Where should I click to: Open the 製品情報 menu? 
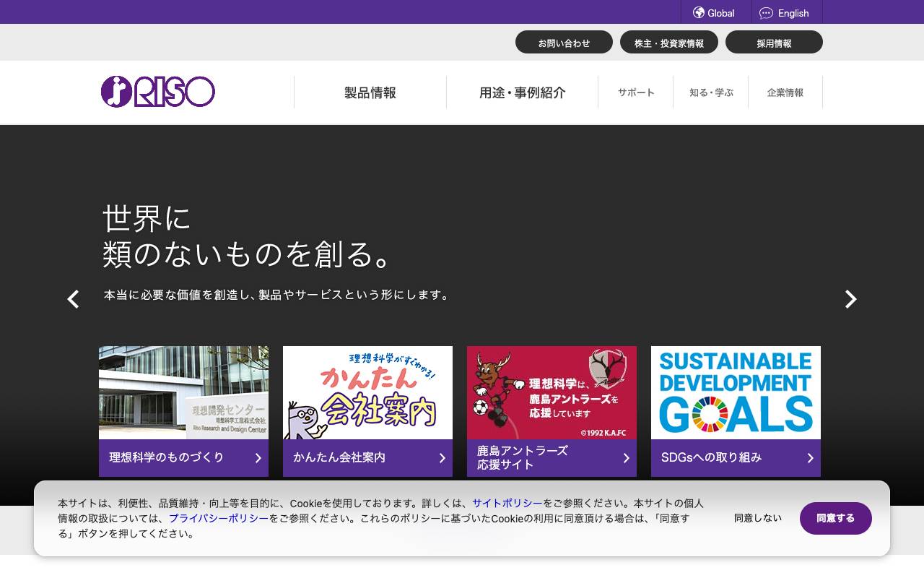[370, 92]
